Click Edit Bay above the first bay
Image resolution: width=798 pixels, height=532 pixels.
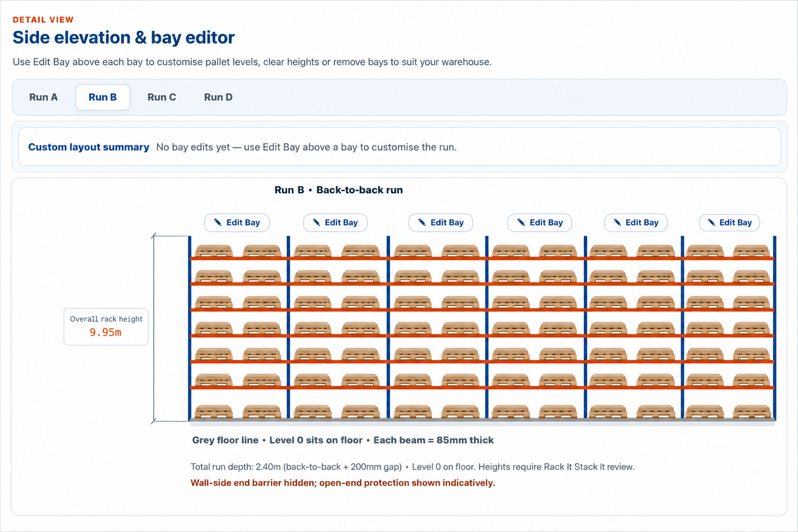(x=237, y=222)
